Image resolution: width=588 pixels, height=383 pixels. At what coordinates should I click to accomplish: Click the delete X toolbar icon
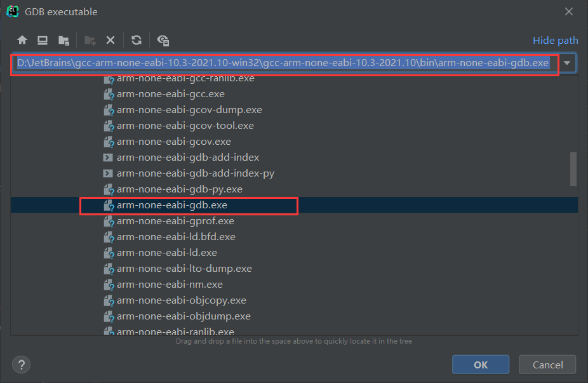point(110,40)
